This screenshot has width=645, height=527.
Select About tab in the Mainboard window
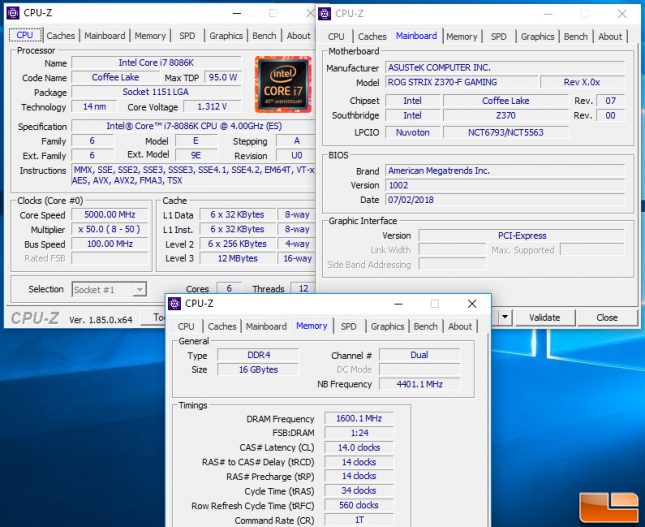(610, 37)
